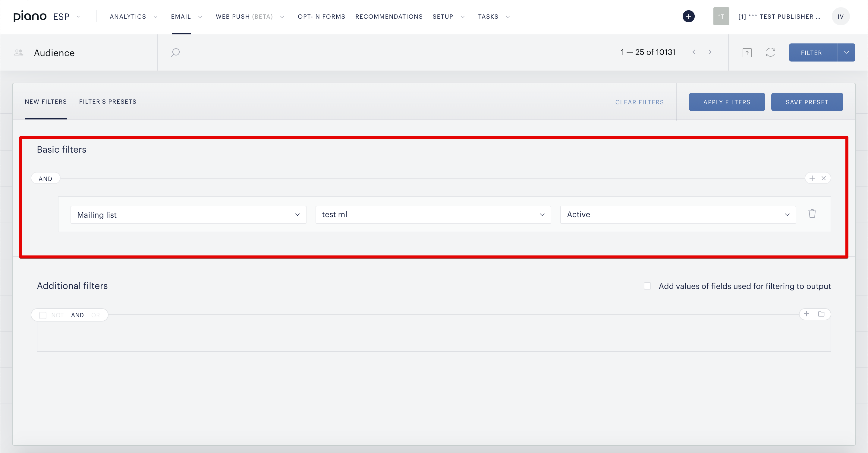Delete the Mailing list filter row
Screen dimensions: 868x453
(812, 214)
